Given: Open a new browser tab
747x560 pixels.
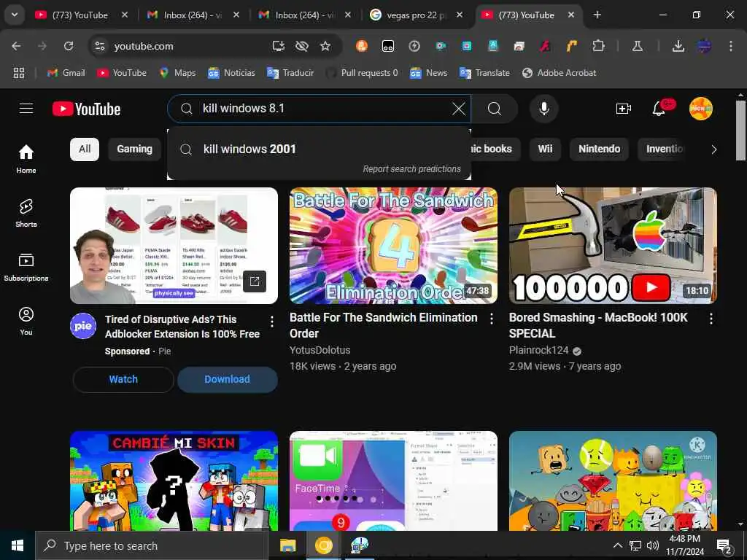Looking at the screenshot, I should coord(597,15).
